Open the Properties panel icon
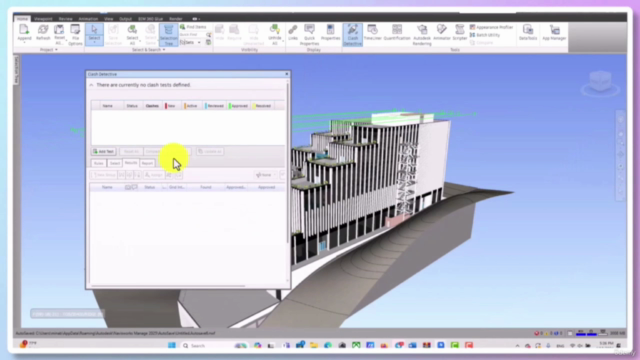Image resolution: width=640 pixels, height=360 pixels. point(330,32)
